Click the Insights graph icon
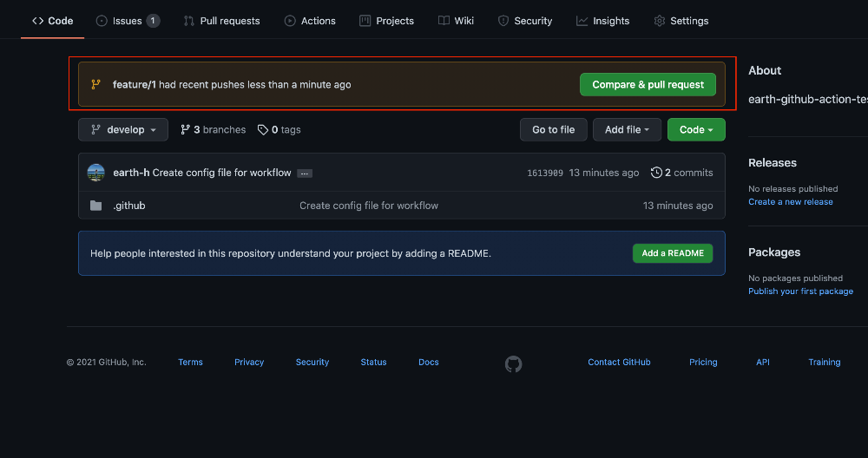The width and height of the screenshot is (868, 458). coord(582,21)
